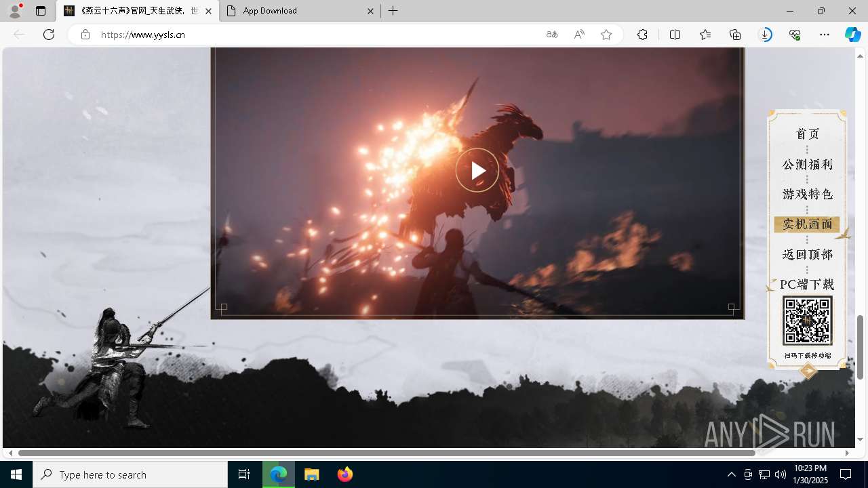Open notification center

click(846, 474)
